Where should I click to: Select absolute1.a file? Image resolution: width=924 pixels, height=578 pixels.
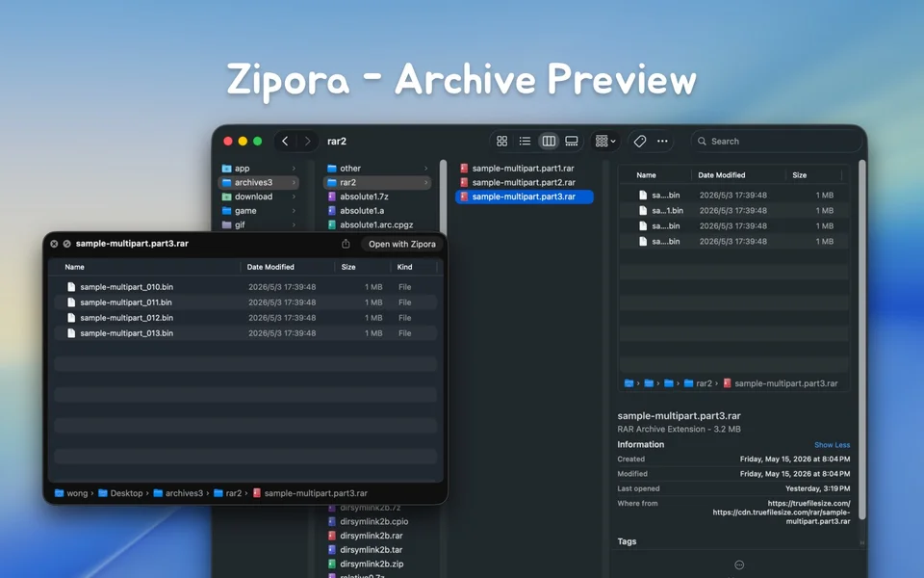[377, 211]
